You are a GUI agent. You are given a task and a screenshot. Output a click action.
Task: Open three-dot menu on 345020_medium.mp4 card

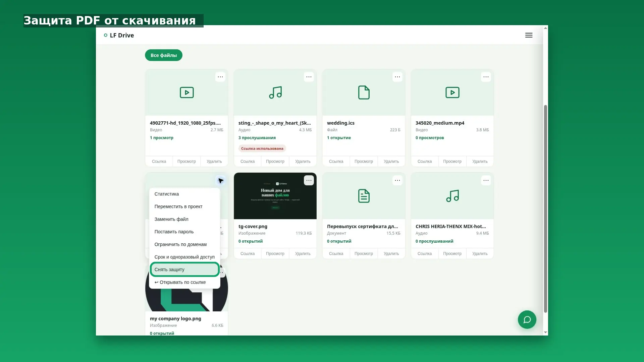pyautogui.click(x=486, y=77)
